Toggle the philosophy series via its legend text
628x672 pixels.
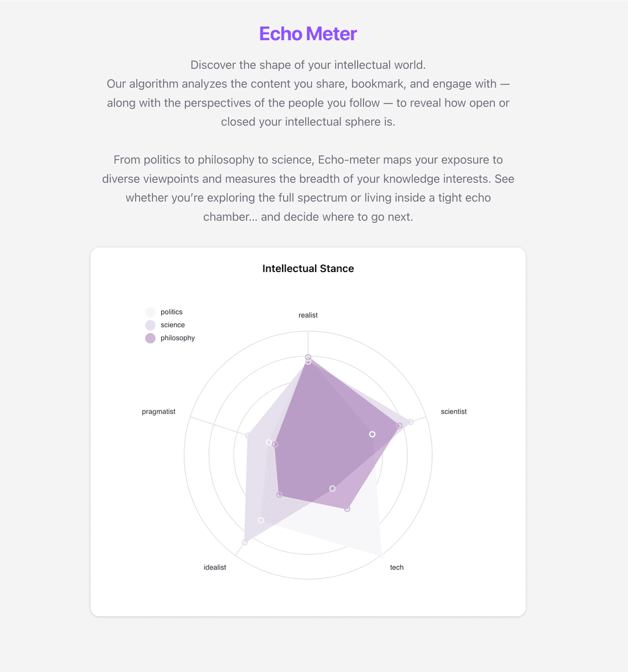(177, 338)
